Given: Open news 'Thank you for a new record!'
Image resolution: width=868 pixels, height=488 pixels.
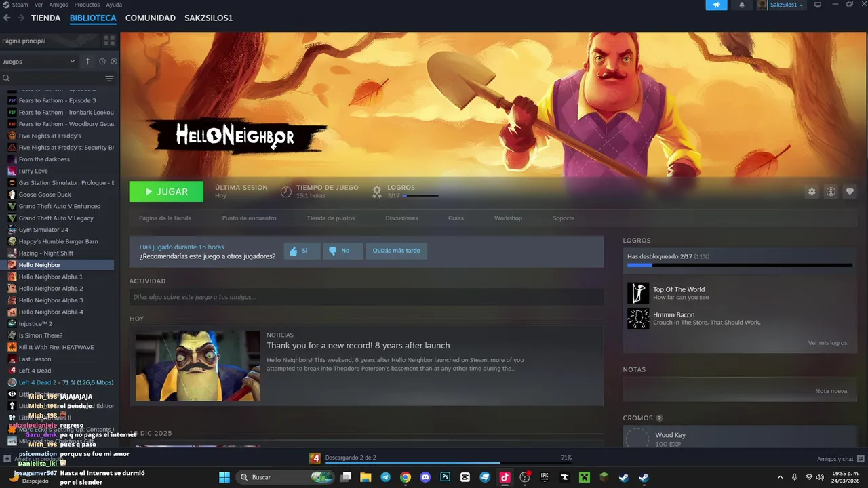Looking at the screenshot, I should tap(358, 346).
